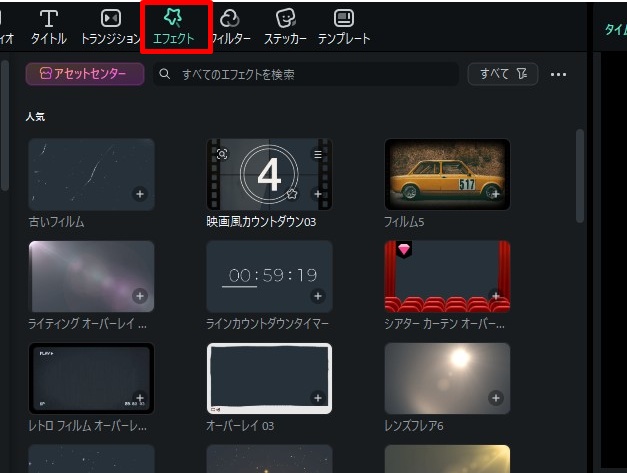Select the ラインカウントダウンタイマー thumbnail
627x473 pixels.
(x=269, y=276)
